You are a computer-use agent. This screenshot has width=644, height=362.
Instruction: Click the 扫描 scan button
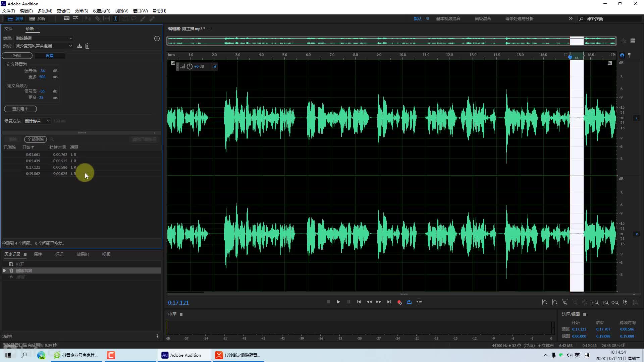pos(17,56)
